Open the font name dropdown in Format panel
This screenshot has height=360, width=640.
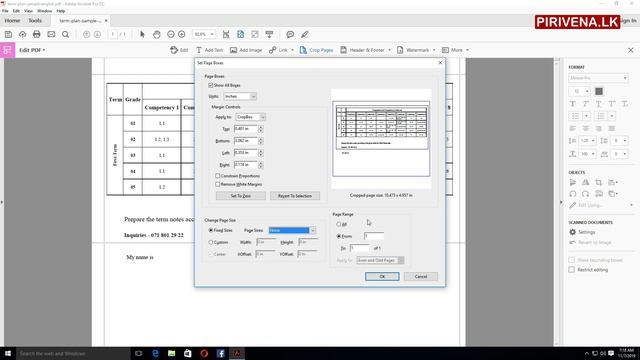click(598, 78)
